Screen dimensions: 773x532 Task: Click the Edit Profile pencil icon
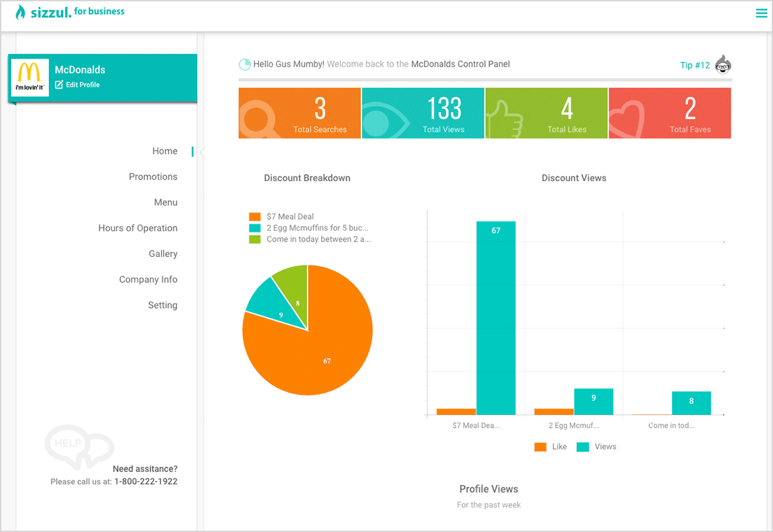[x=59, y=85]
